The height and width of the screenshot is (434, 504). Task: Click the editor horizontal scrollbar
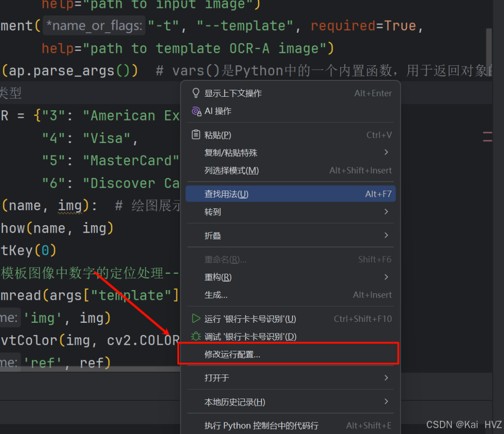90,369
